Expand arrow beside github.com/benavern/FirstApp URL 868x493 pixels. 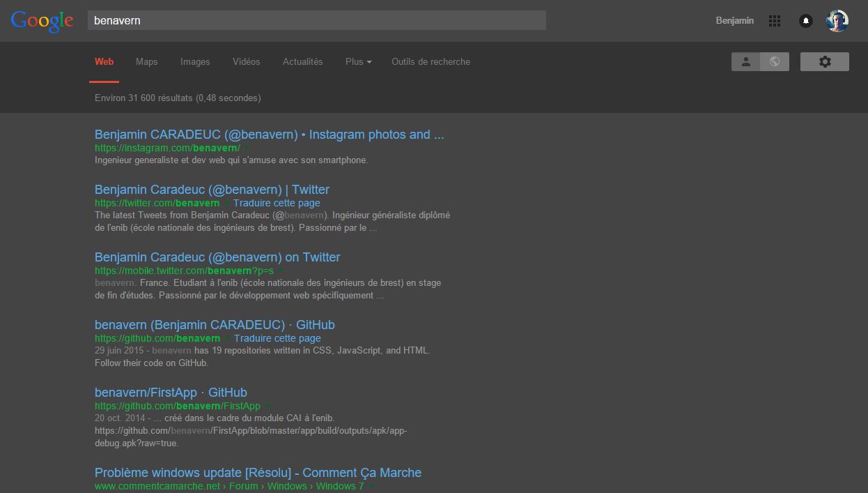tap(268, 406)
